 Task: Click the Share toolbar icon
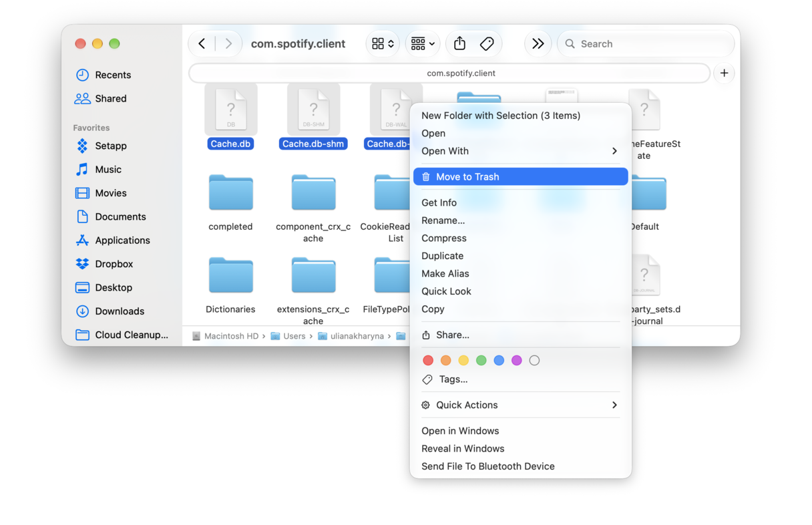click(x=459, y=43)
